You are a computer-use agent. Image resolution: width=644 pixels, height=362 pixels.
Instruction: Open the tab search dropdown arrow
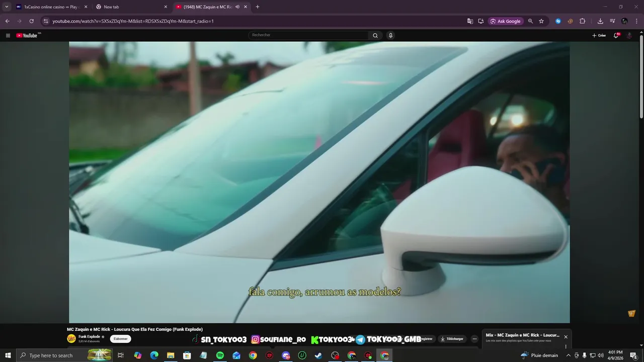point(7,7)
